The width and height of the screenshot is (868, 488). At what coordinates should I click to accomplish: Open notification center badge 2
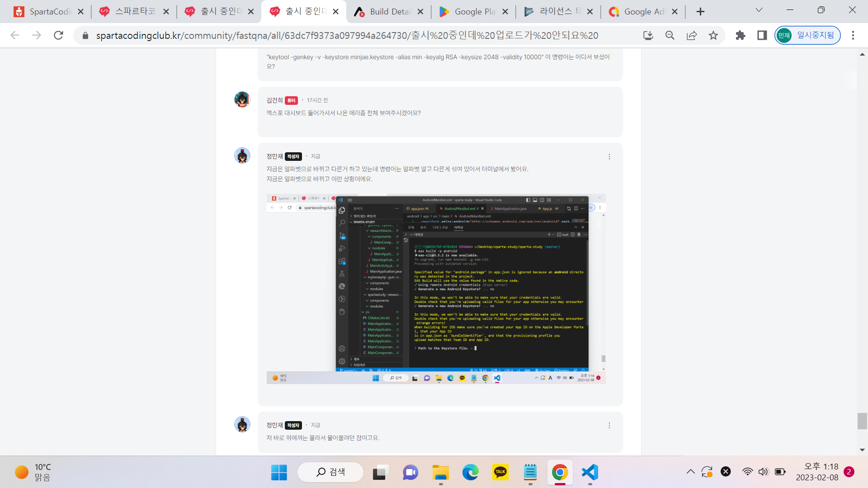pyautogui.click(x=849, y=472)
